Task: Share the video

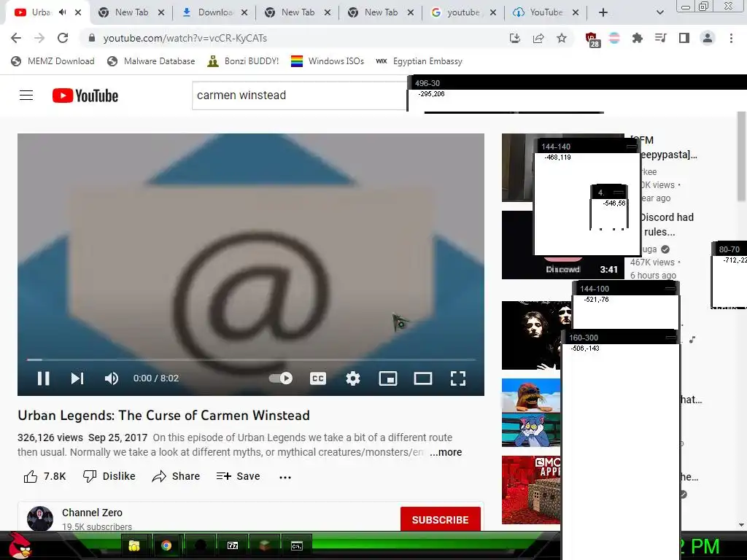Action: click(x=176, y=476)
